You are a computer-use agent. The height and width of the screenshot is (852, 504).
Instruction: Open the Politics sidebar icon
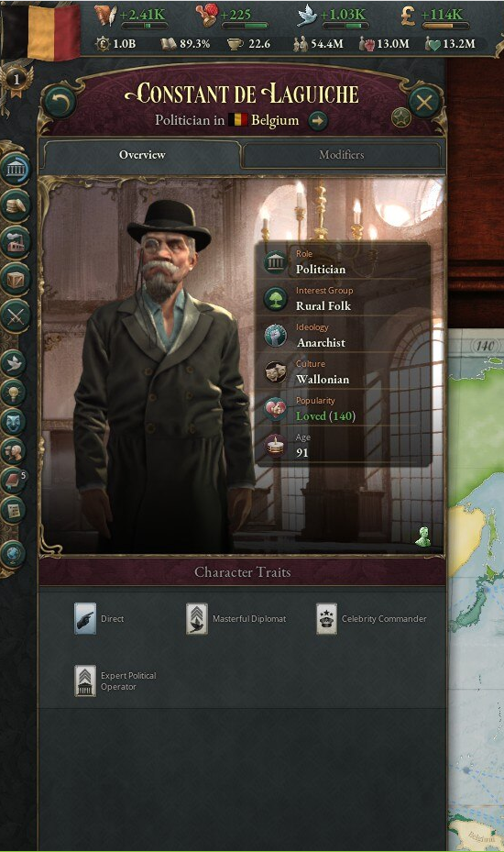(x=16, y=169)
